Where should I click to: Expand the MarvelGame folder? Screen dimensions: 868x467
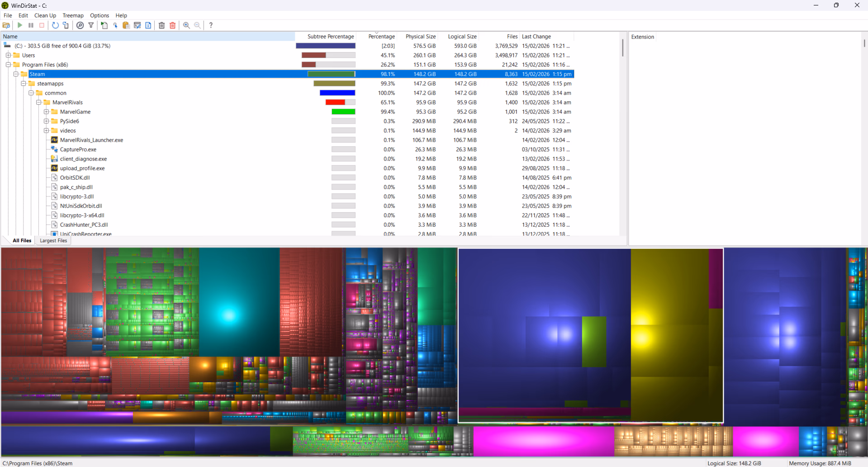coord(46,111)
